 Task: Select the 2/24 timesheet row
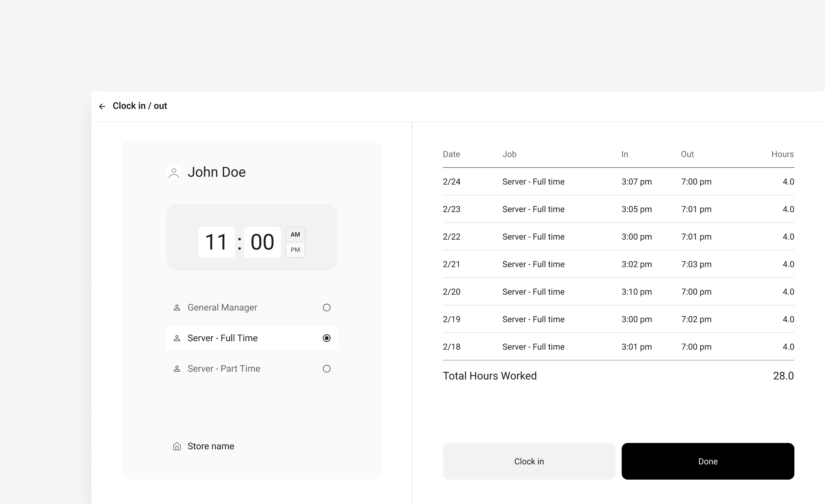(618, 181)
